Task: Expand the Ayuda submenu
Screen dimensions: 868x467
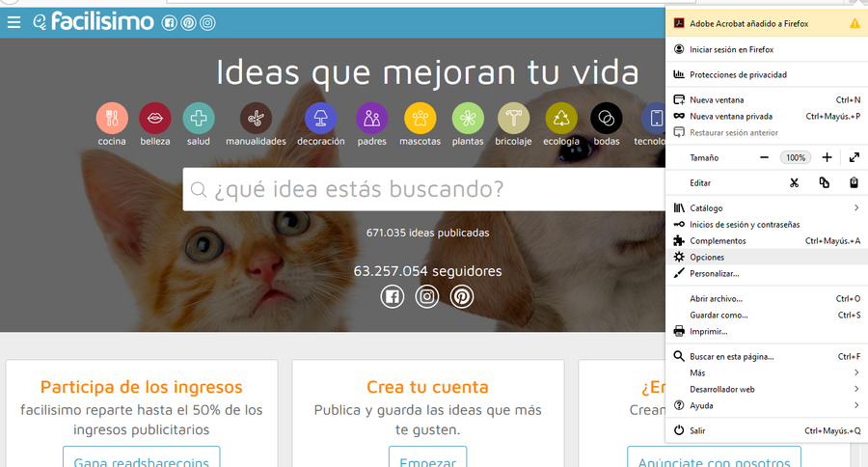Action: (x=767, y=405)
